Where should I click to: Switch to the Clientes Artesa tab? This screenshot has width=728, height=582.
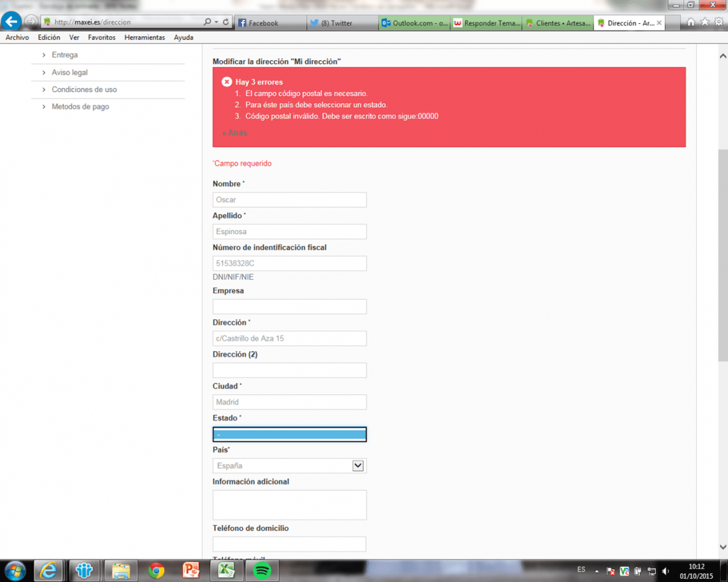click(x=558, y=22)
